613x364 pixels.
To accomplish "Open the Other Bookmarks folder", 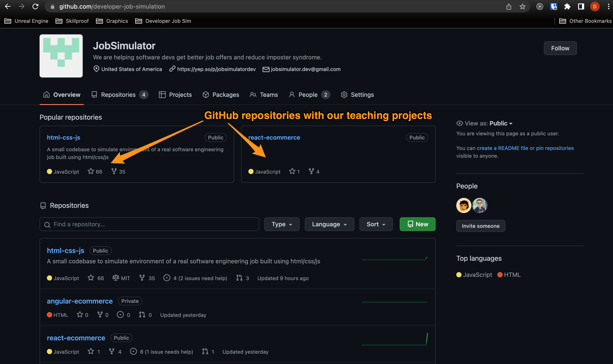I will [x=585, y=21].
